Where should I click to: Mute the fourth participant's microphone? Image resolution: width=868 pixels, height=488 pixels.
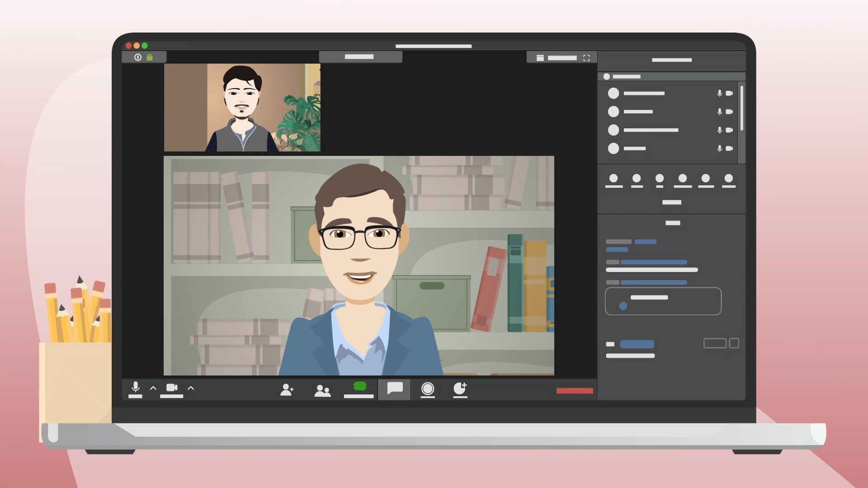coord(719,148)
